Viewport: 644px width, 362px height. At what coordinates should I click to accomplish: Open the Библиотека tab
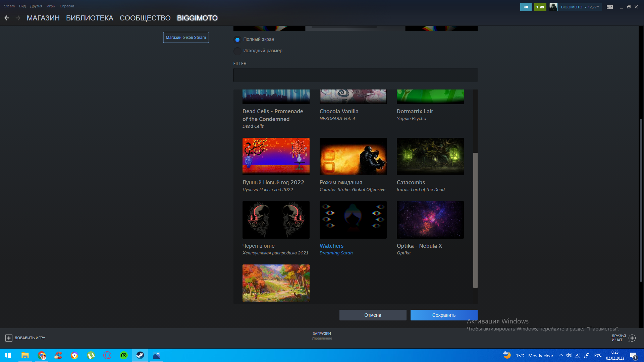tap(90, 18)
